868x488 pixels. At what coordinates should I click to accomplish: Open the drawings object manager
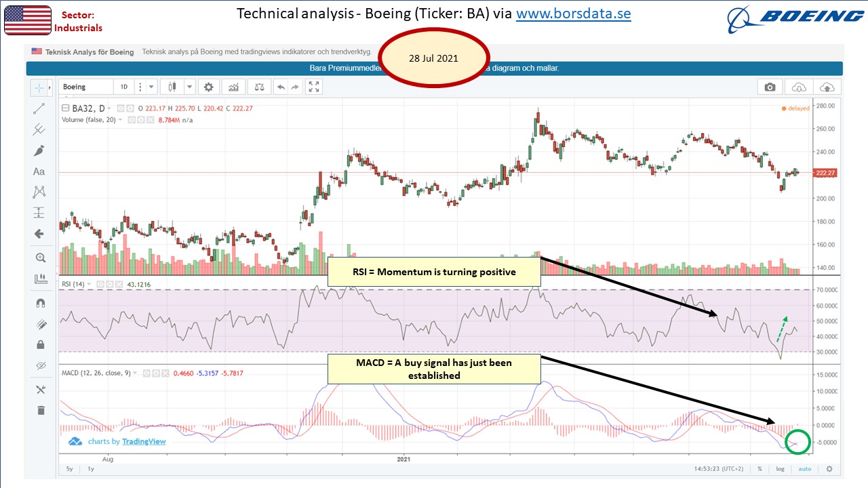tap(39, 389)
